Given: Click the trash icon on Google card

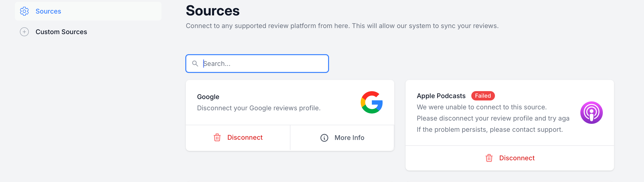Looking at the screenshot, I should coord(217,138).
